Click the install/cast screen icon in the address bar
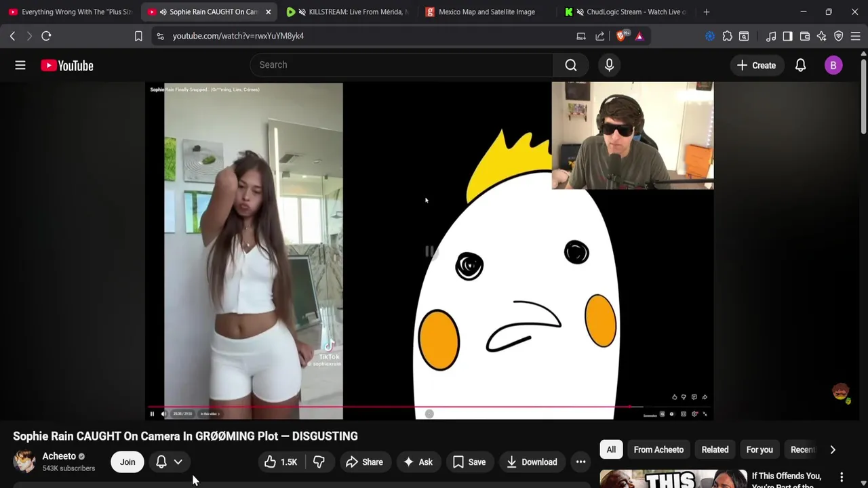 [581, 36]
